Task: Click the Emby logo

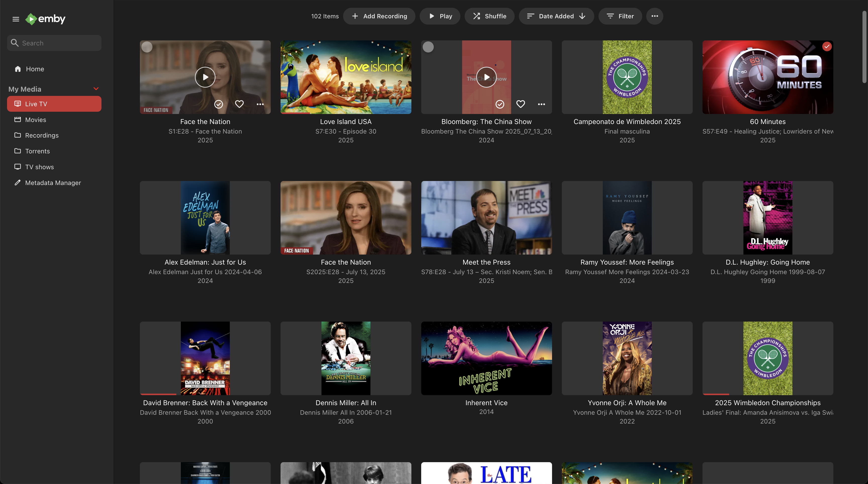Action: tap(45, 19)
